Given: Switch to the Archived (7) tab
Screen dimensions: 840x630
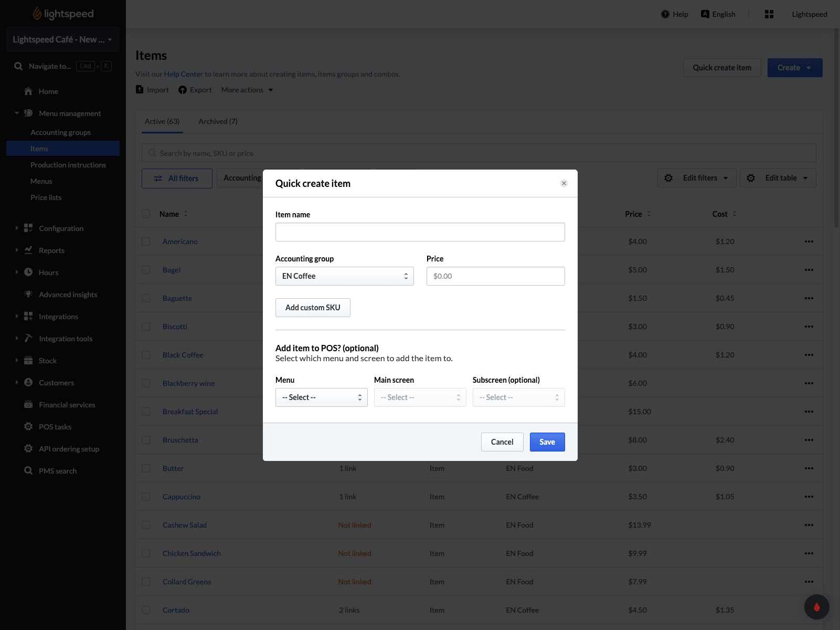Looking at the screenshot, I should pos(218,121).
